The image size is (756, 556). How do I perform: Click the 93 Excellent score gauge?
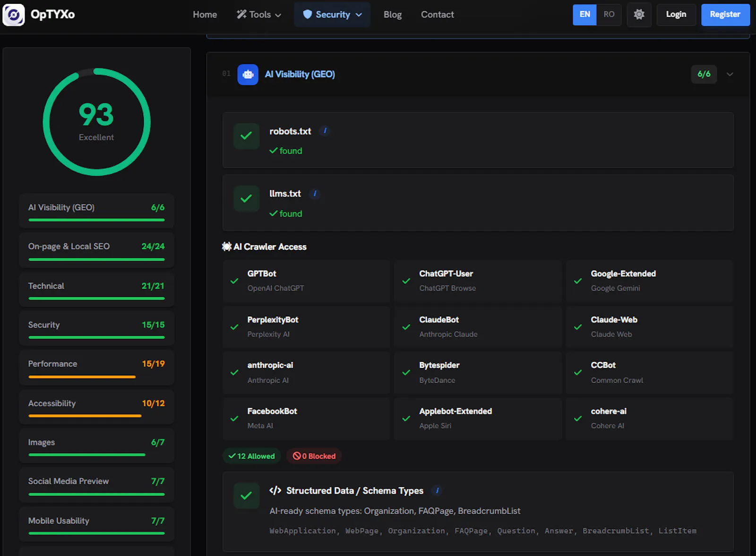tap(96, 122)
